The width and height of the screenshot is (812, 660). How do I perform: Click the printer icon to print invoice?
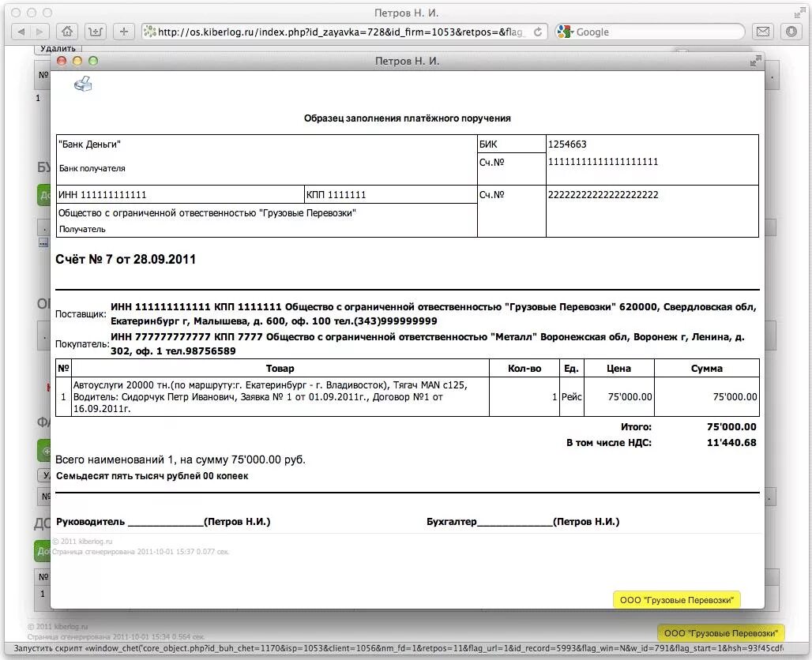click(83, 84)
